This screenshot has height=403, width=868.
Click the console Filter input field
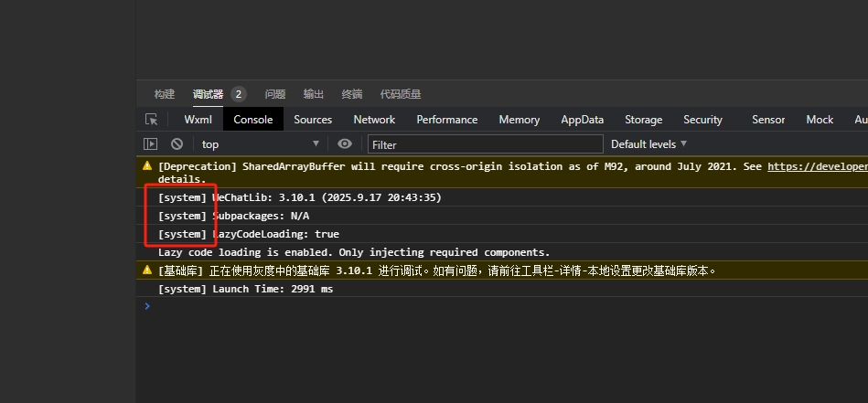tap(485, 144)
